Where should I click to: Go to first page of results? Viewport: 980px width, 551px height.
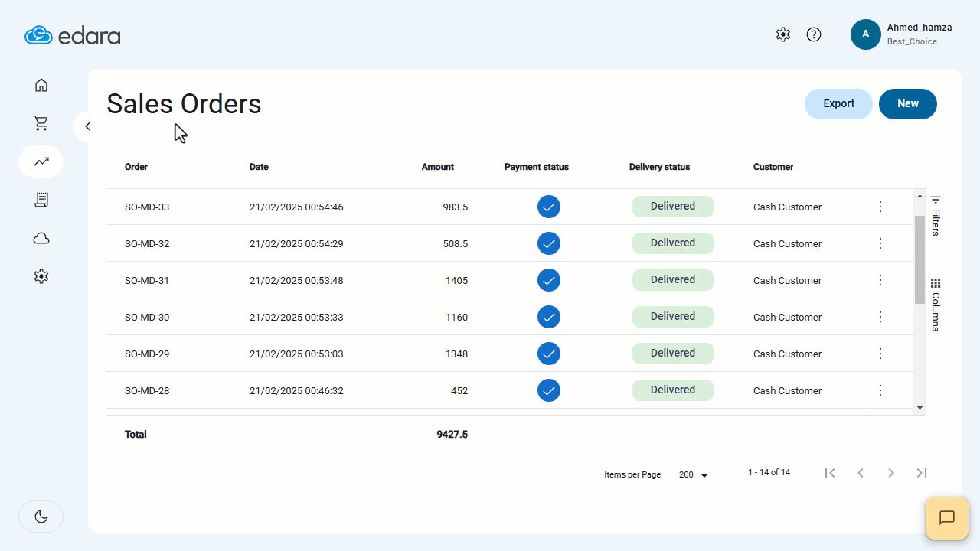click(x=830, y=473)
